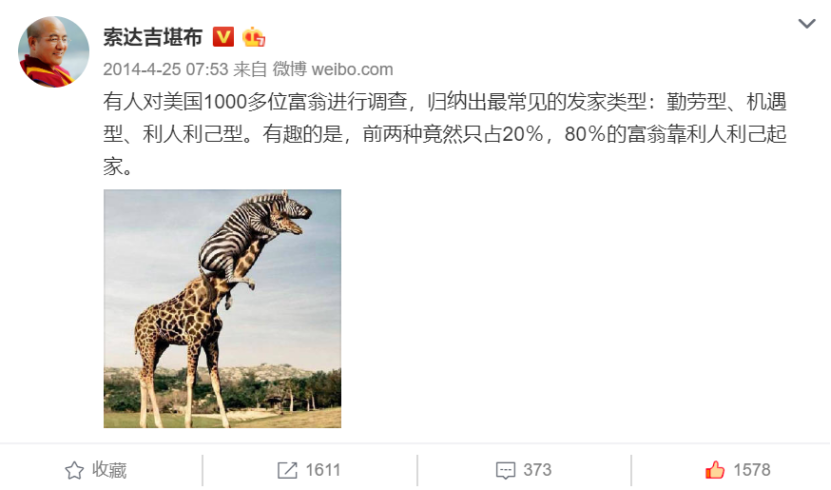This screenshot has width=831, height=490.
Task: Enlarge the zebra and giraffe photo
Action: pos(223,308)
